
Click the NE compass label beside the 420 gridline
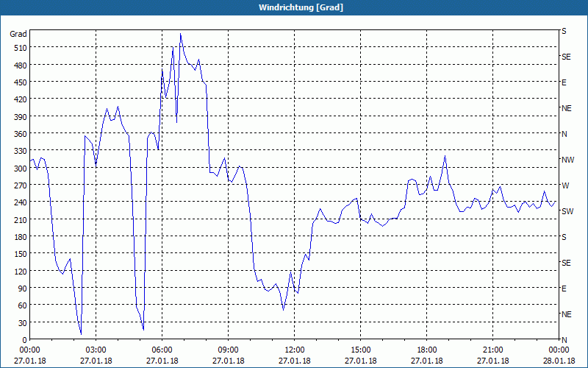(x=566, y=108)
